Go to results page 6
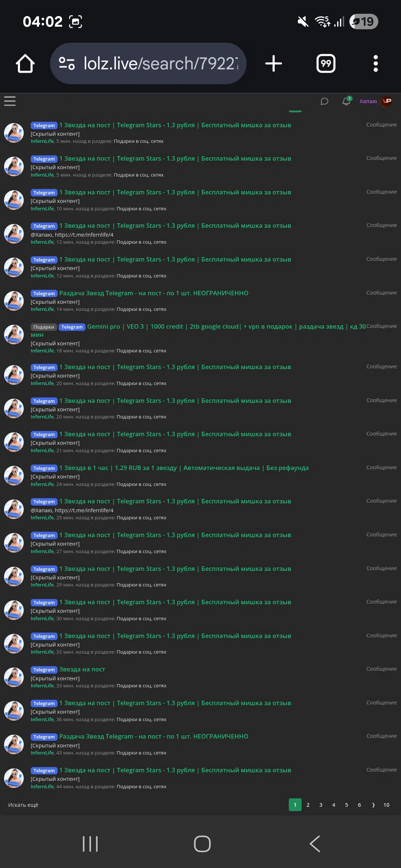Image resolution: width=401 pixels, height=868 pixels. pos(359,805)
